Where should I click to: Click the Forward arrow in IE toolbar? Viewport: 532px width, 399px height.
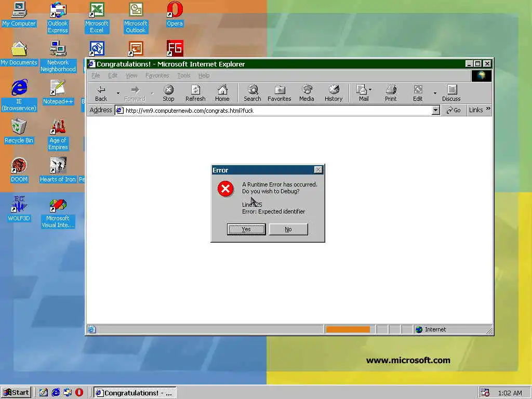[135, 93]
